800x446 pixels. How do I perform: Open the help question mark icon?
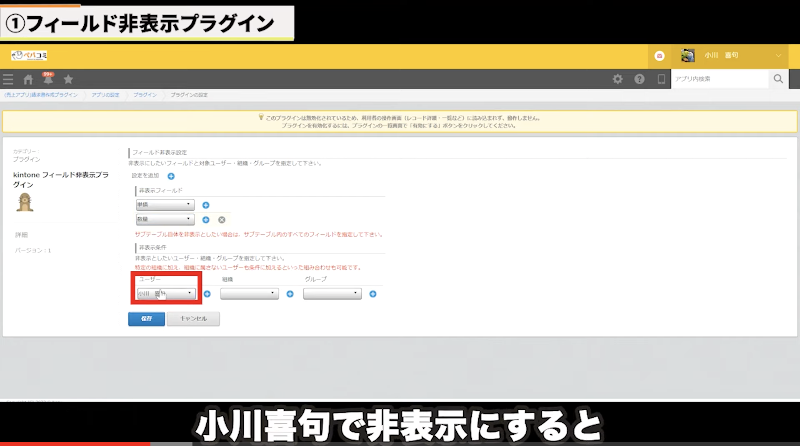pyautogui.click(x=639, y=79)
